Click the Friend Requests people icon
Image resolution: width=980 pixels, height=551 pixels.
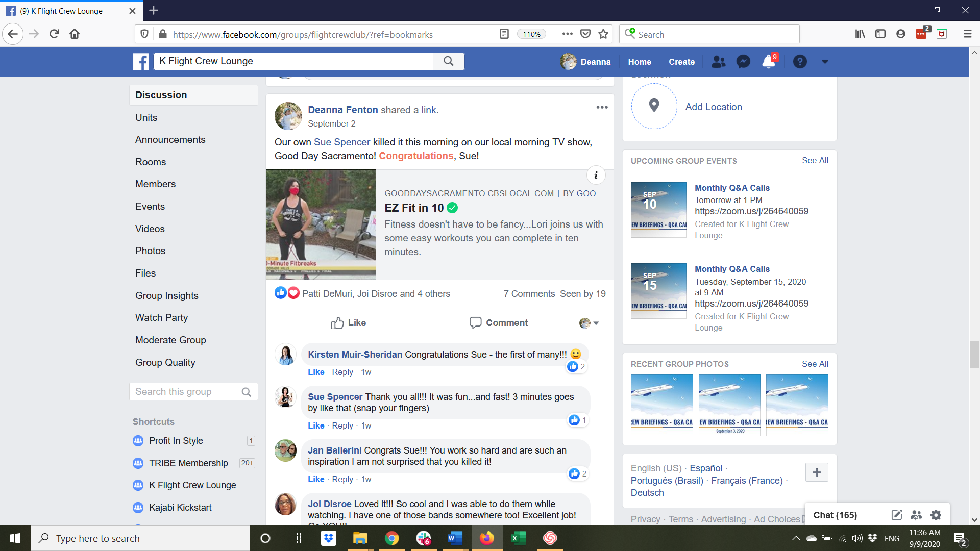pos(718,62)
